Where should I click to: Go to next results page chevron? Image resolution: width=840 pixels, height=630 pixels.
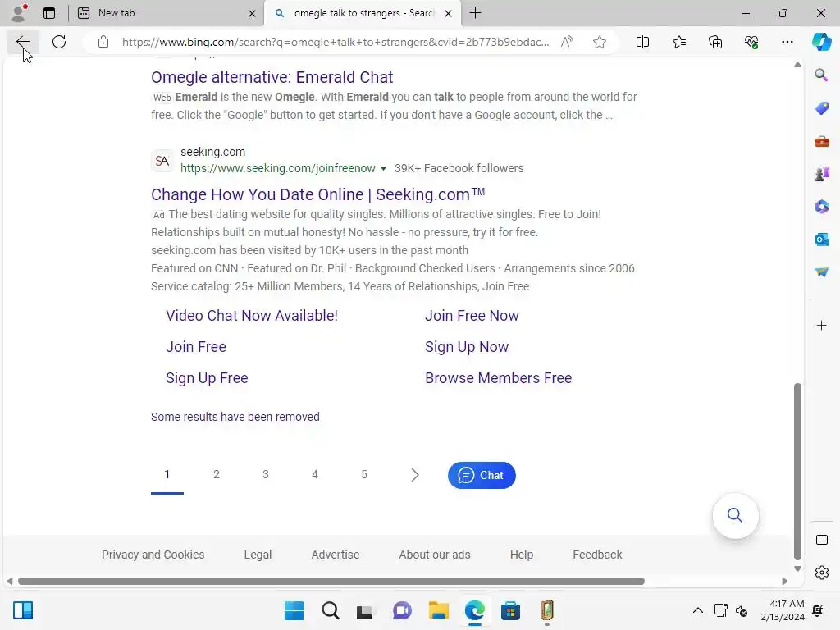pyautogui.click(x=414, y=475)
